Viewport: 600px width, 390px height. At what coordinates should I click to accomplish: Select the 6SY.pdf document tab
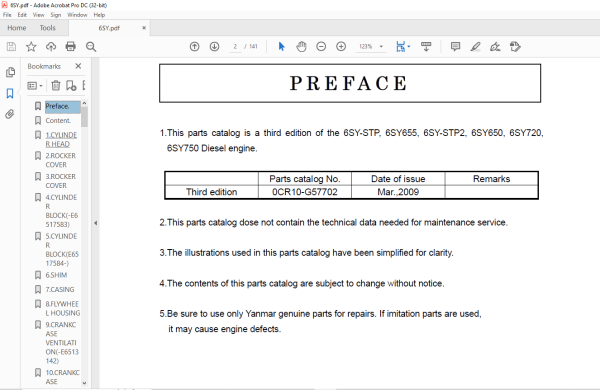point(109,28)
